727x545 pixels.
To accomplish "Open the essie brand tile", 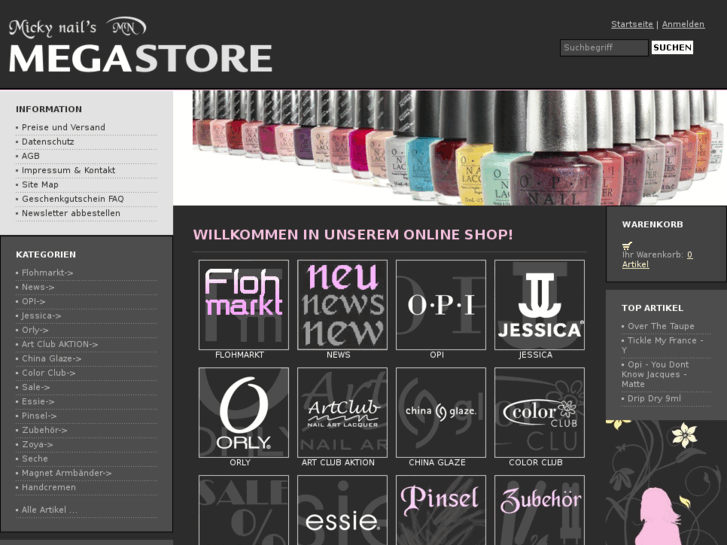I will [342, 510].
